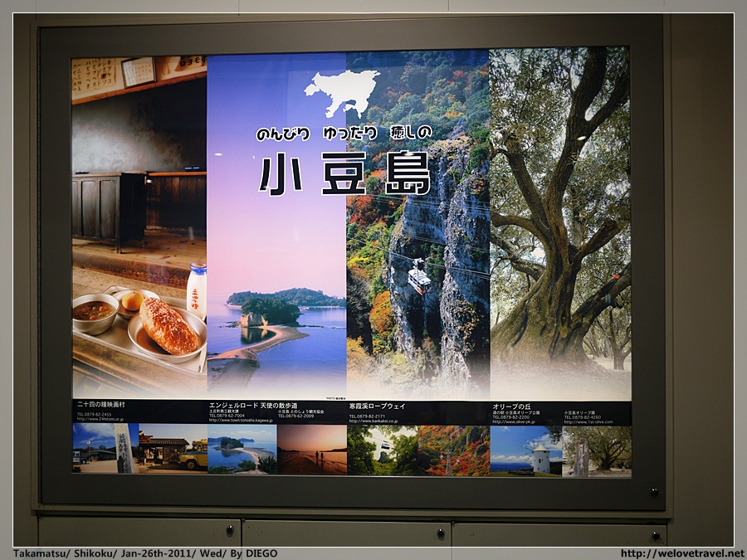Open the link http://www.kankakei.co.jp
Viewport: 747px width, 560px height.
click(x=373, y=421)
